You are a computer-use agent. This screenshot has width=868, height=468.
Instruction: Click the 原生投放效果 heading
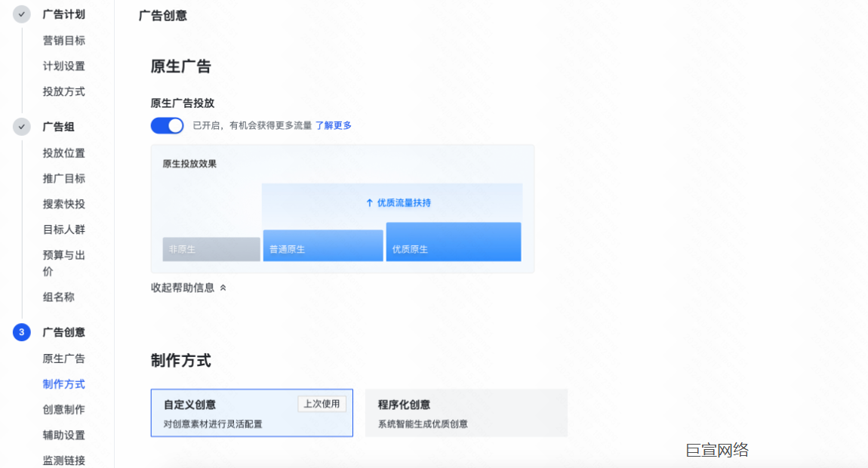click(x=189, y=164)
